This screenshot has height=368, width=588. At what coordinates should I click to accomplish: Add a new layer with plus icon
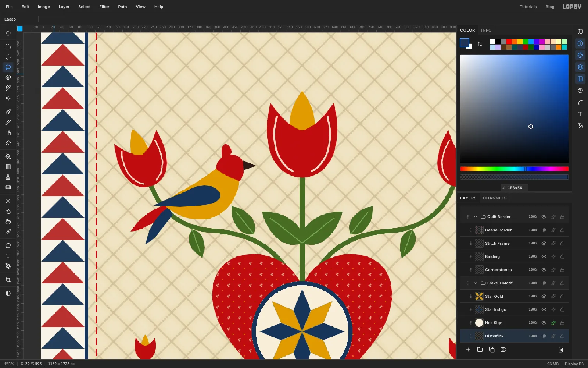coord(468,350)
